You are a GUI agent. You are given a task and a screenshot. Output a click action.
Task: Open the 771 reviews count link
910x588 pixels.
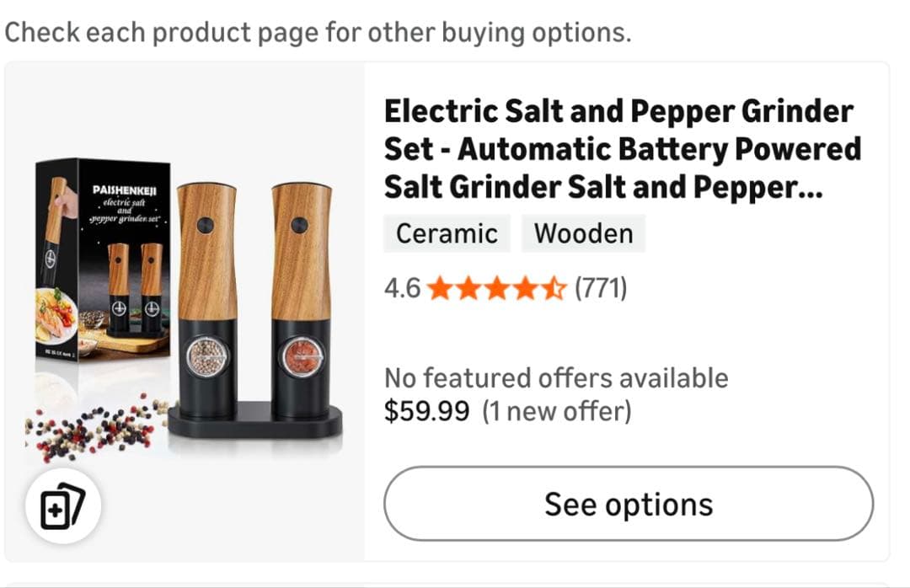tap(600, 289)
